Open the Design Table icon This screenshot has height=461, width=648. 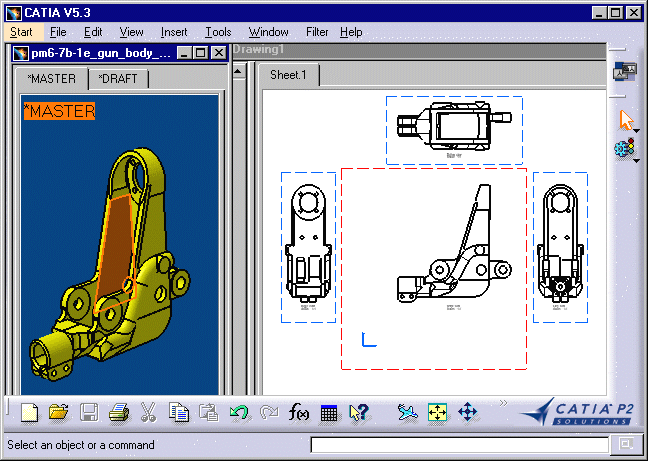(x=329, y=412)
